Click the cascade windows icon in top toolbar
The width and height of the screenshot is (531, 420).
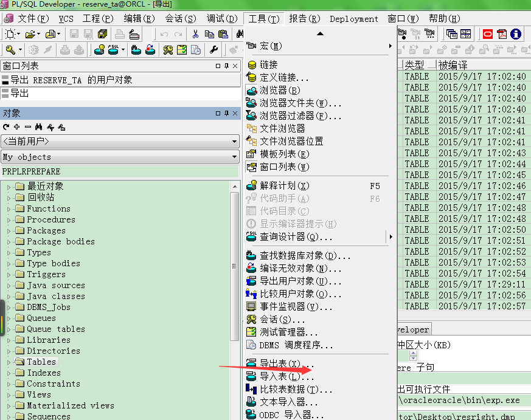[452, 34]
